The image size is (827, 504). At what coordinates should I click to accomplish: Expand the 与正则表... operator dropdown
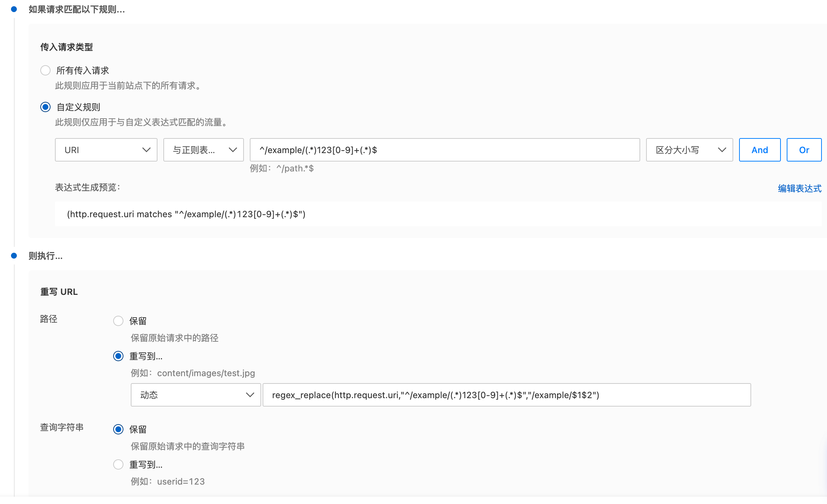[x=203, y=150]
